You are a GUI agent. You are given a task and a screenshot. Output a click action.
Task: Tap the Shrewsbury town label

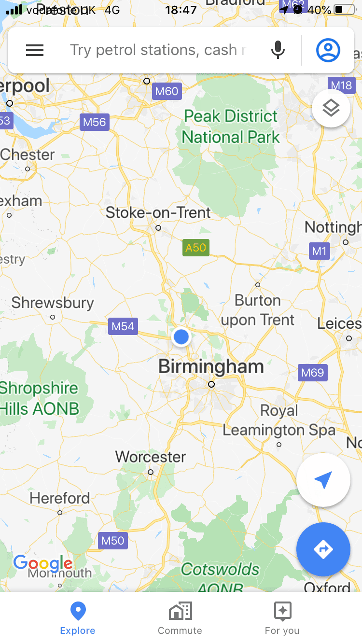(53, 303)
